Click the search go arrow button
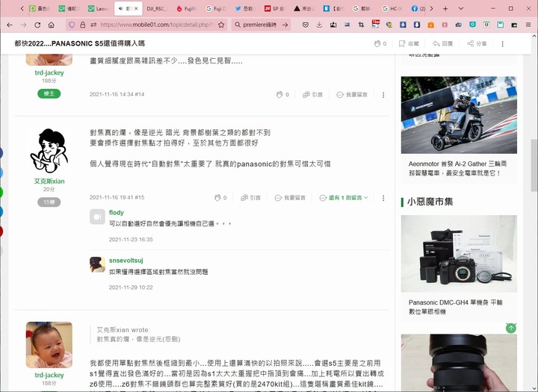 pyautogui.click(x=285, y=25)
